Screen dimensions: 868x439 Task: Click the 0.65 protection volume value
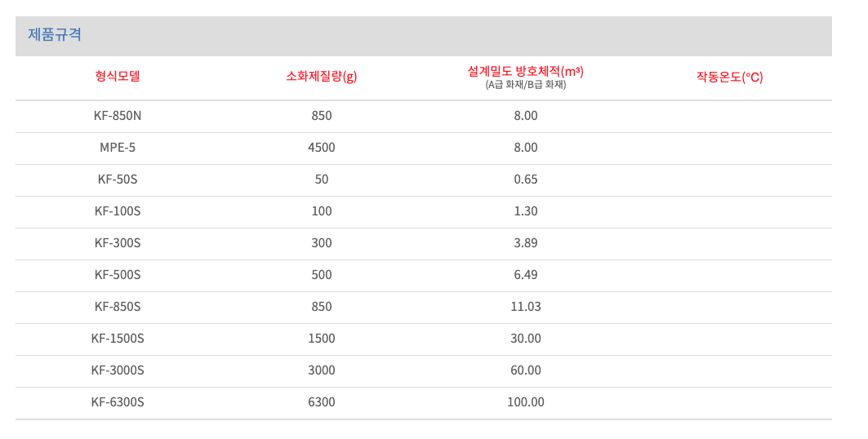pos(526,180)
